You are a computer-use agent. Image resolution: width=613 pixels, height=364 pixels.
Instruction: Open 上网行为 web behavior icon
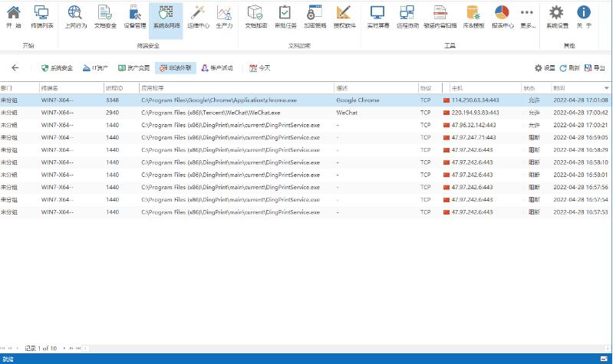[x=76, y=16]
